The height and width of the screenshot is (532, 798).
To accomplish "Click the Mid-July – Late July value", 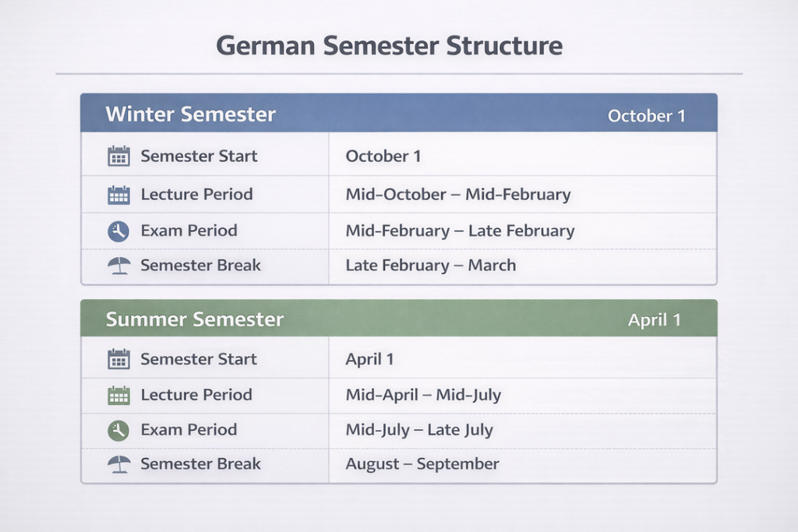I will click(419, 430).
